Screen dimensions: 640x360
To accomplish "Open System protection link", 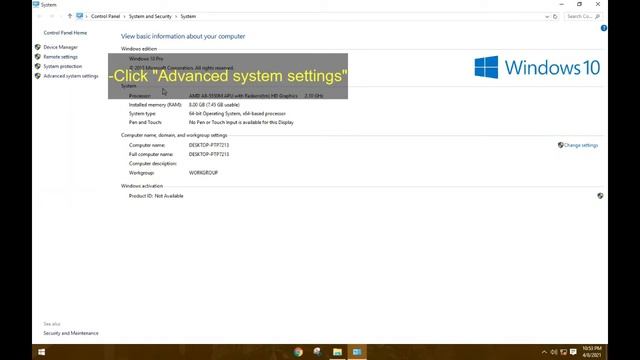I will (62, 66).
